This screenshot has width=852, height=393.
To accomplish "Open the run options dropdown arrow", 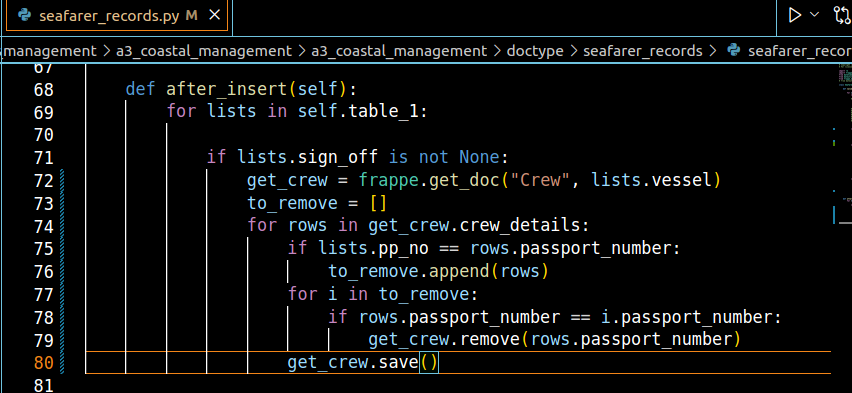I will pyautogui.click(x=814, y=14).
